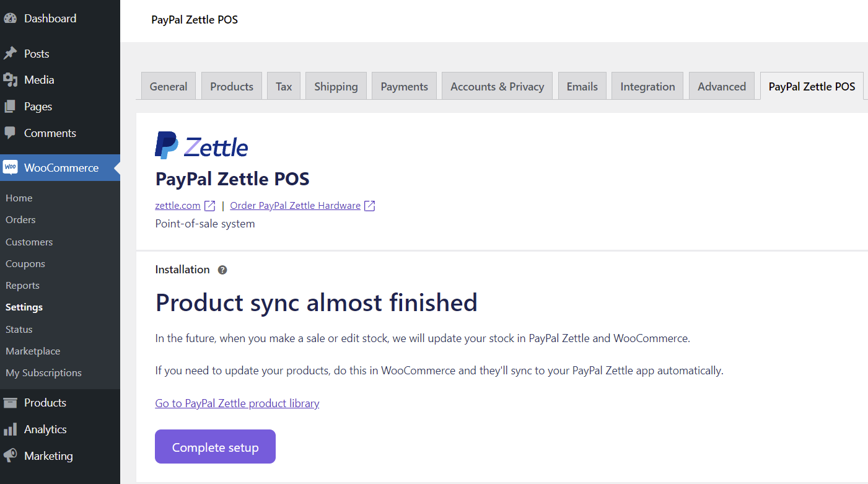Click the Dashboard gauge icon
The height and width of the screenshot is (484, 868).
[x=10, y=19]
